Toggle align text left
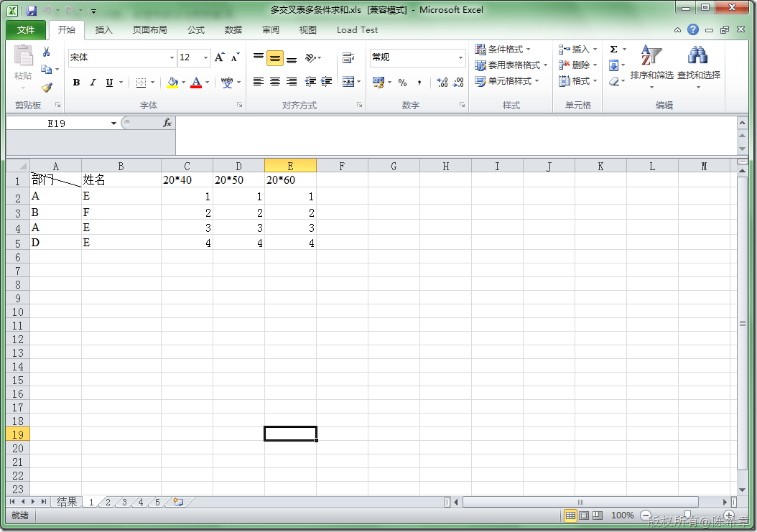This screenshot has width=757, height=532. click(x=259, y=82)
